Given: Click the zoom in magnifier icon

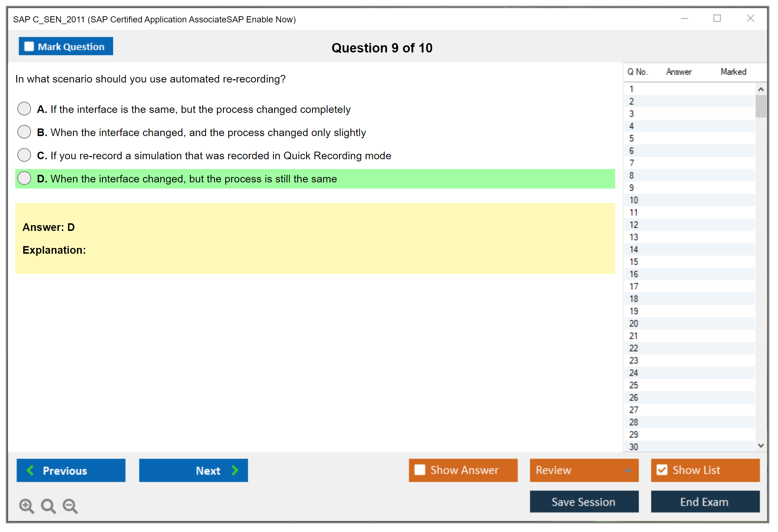Looking at the screenshot, I should (x=26, y=506).
